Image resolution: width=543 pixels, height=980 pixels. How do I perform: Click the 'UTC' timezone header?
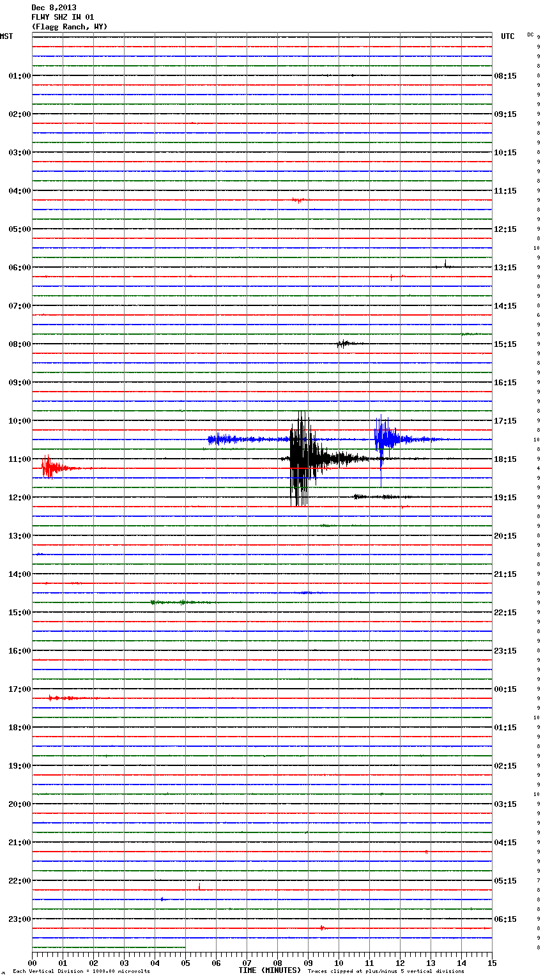[x=507, y=36]
